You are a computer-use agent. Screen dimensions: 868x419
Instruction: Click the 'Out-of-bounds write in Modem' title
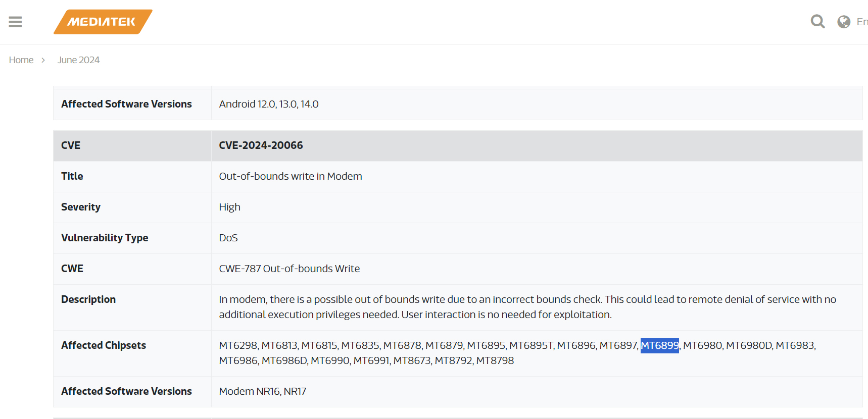291,176
